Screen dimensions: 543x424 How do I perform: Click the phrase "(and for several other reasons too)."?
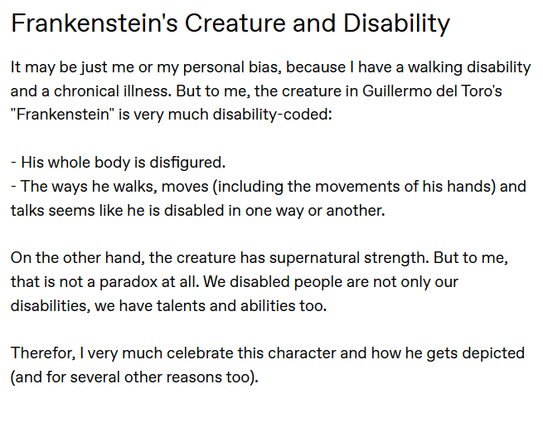134,377
